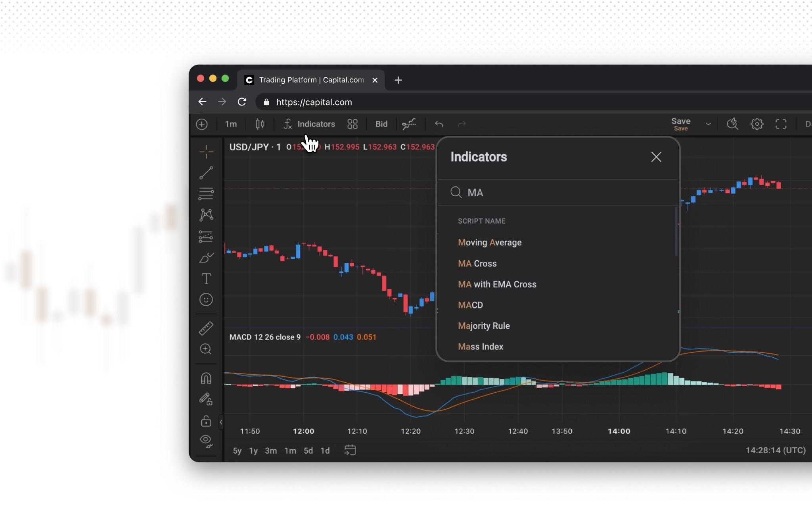Close the Indicators search panel

[x=656, y=157]
